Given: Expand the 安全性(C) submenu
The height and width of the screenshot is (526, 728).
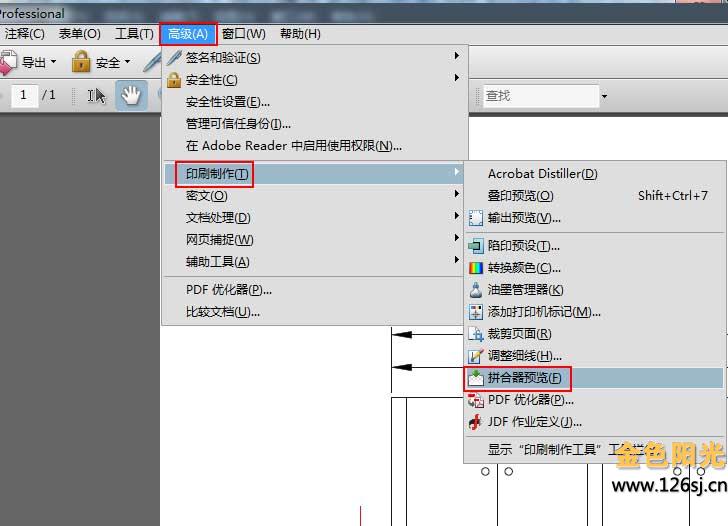Looking at the screenshot, I should [315, 80].
